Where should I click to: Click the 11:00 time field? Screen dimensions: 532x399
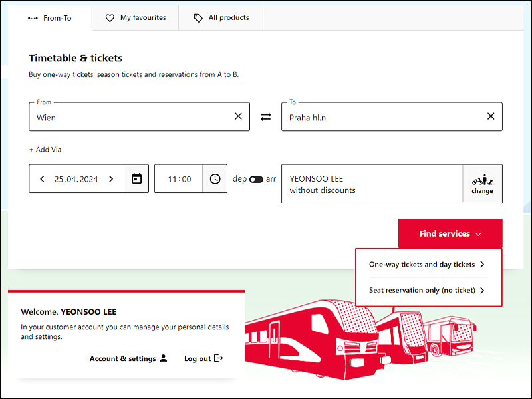coord(179,179)
